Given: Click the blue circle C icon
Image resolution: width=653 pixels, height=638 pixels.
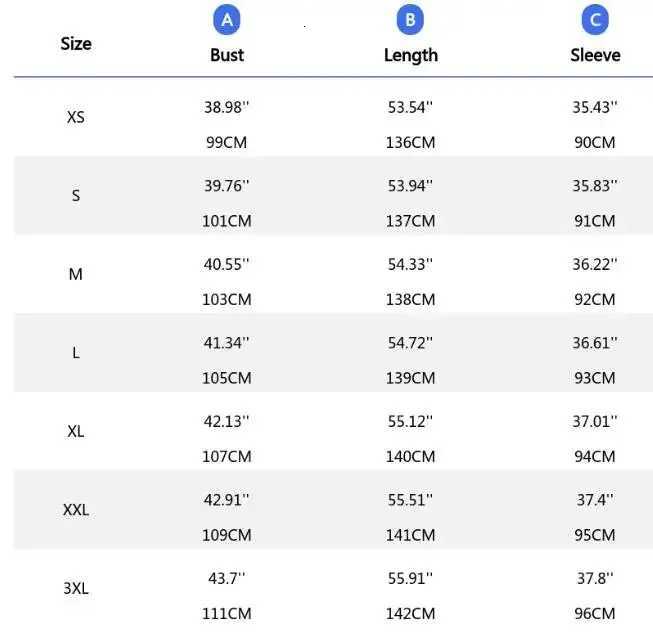Looking at the screenshot, I should (595, 19).
